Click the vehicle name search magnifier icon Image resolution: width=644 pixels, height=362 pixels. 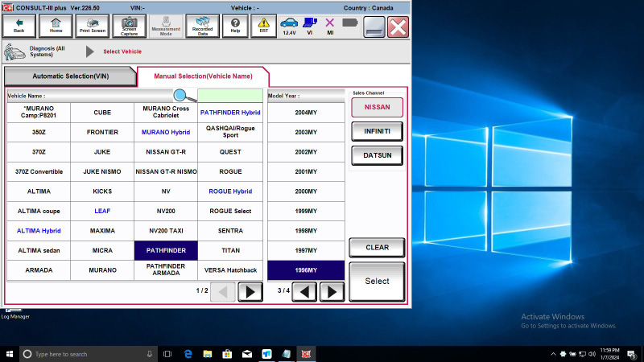[184, 96]
